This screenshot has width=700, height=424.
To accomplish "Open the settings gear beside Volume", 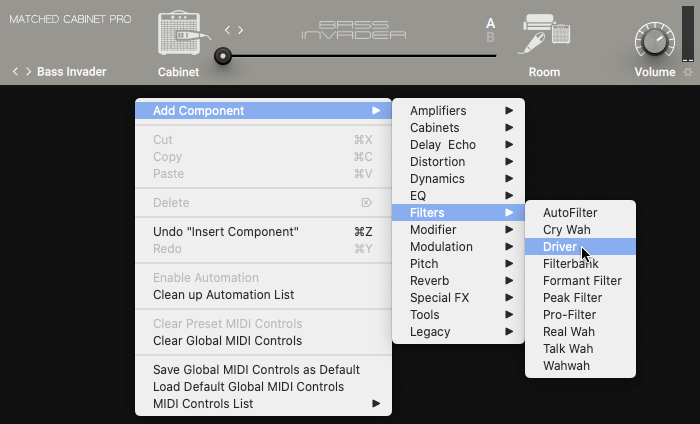I will [688, 72].
